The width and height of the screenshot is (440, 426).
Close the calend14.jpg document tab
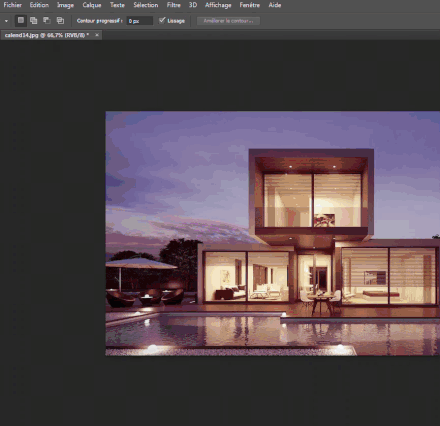[x=97, y=35]
